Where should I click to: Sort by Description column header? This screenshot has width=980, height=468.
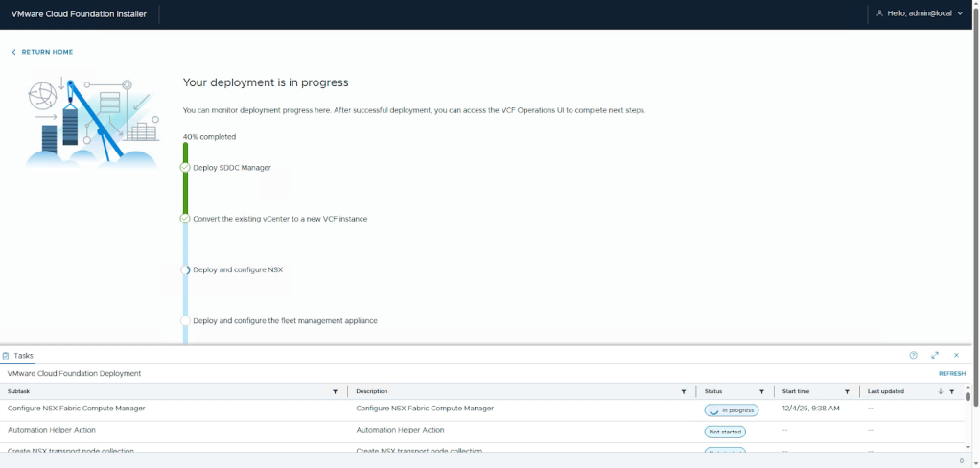(x=372, y=392)
